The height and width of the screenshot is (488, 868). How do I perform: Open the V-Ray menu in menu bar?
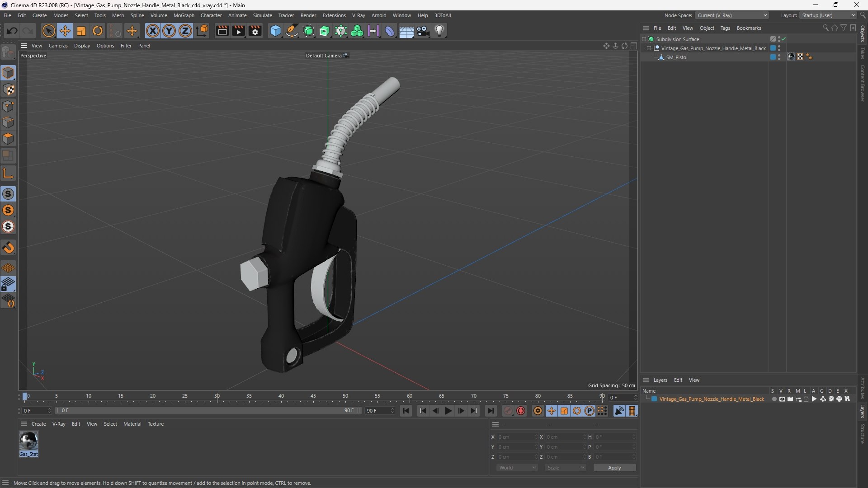point(358,15)
